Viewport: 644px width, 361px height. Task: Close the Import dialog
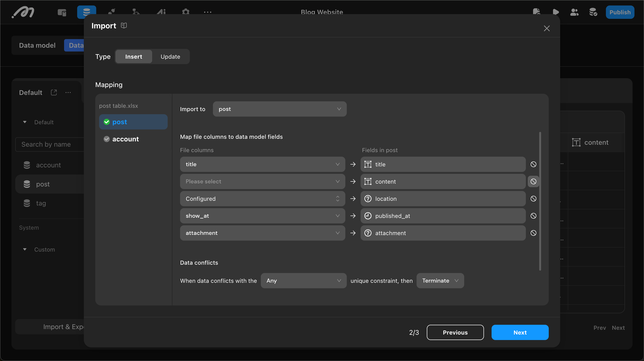tap(547, 28)
